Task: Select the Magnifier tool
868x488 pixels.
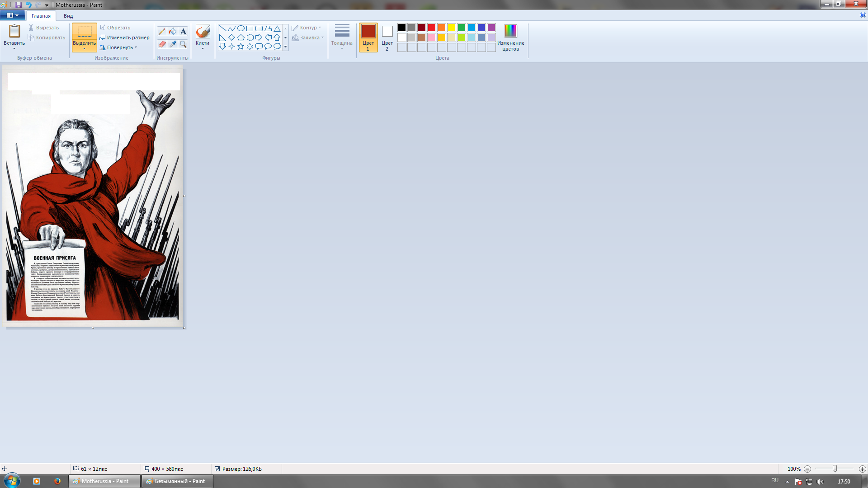Action: [x=183, y=44]
